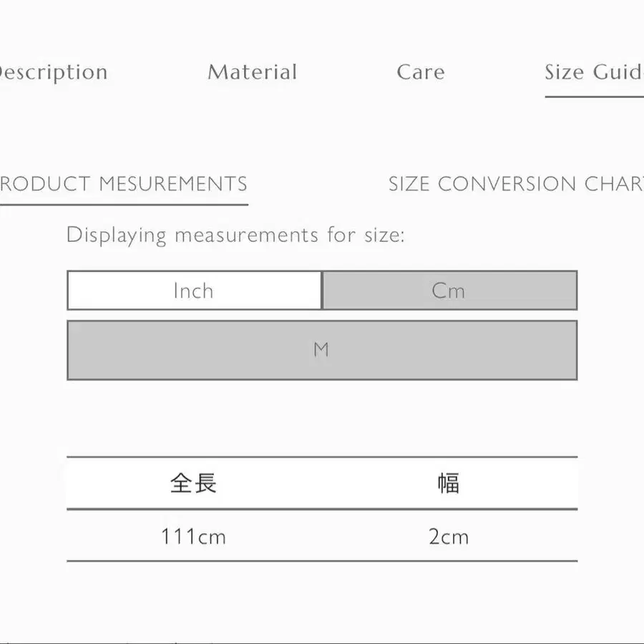644x644 pixels.
Task: Select the Cm unit option
Action: point(449,291)
